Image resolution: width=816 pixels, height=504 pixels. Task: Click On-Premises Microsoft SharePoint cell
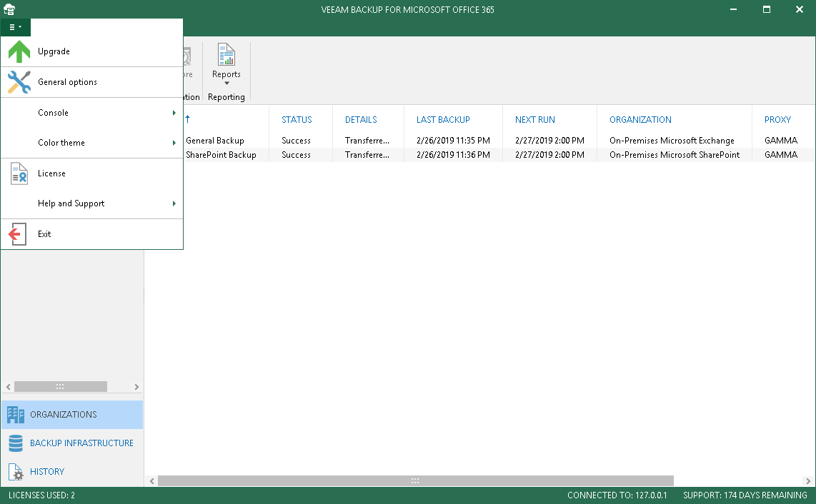point(675,155)
